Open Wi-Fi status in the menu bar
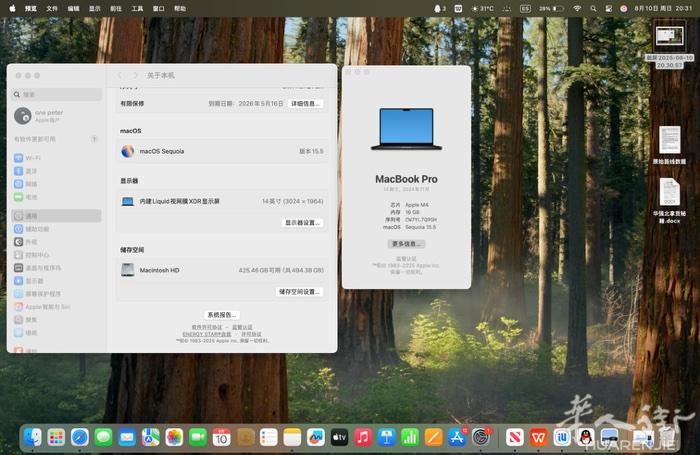This screenshot has height=455, width=700. [577, 8]
